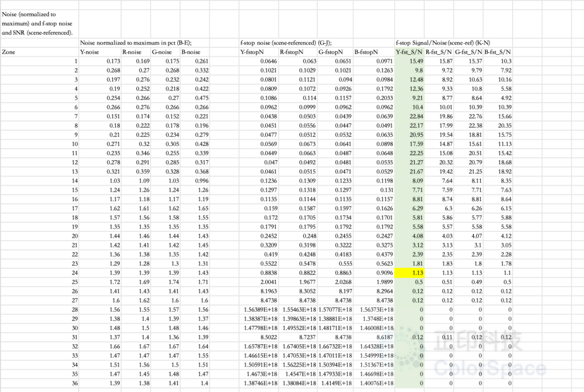Click R-fstopN value 8.7237 in Zone 31

[x=298, y=337]
